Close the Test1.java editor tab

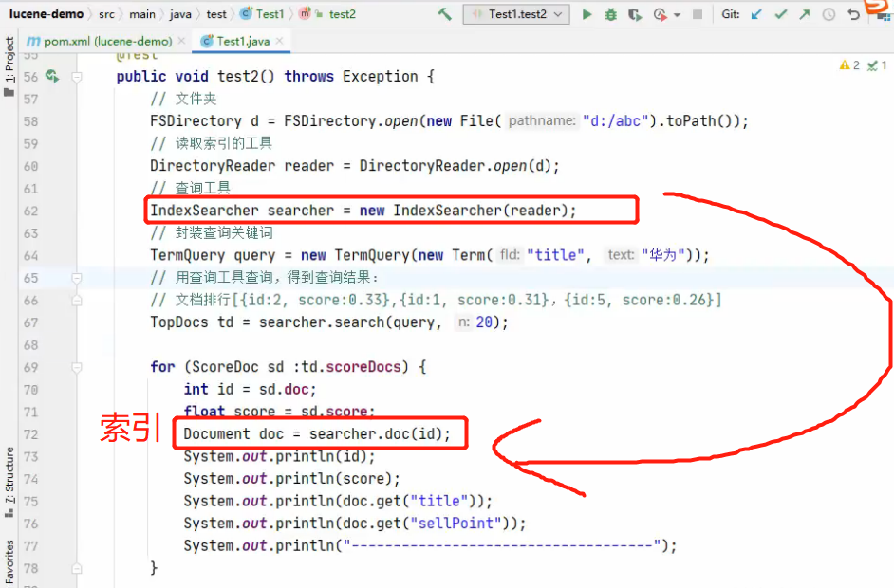point(279,41)
